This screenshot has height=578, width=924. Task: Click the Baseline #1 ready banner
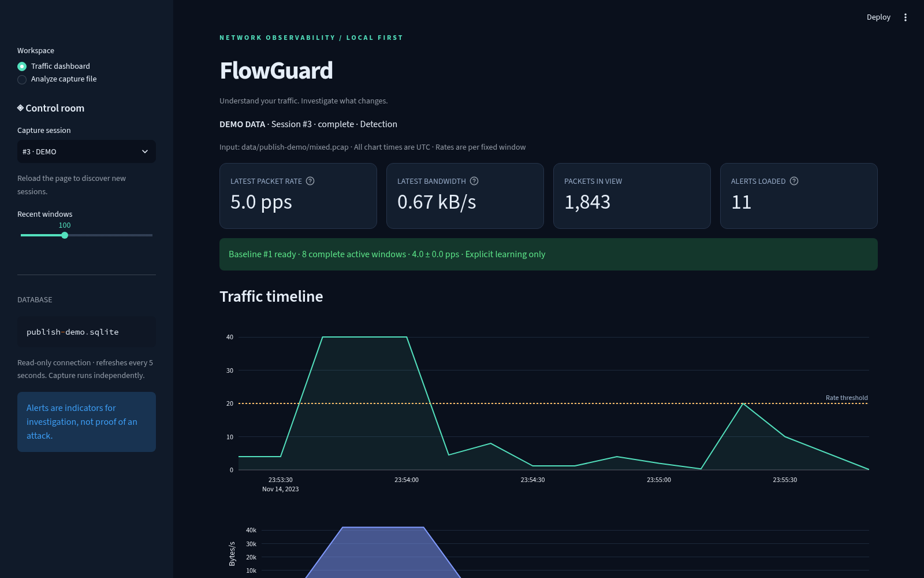click(549, 254)
